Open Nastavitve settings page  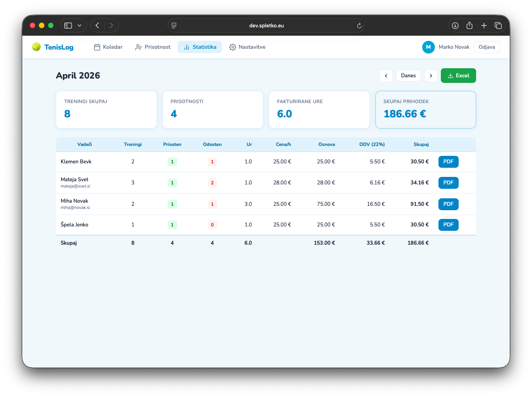(x=247, y=47)
